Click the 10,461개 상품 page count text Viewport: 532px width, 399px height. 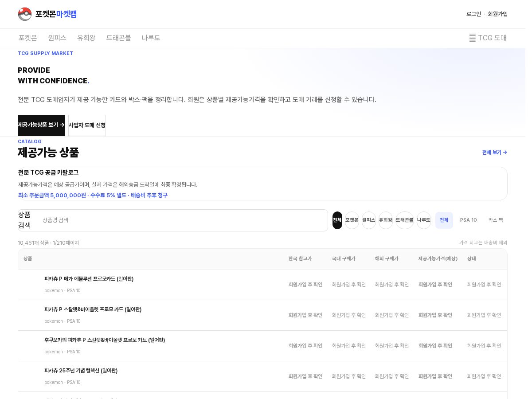point(48,243)
